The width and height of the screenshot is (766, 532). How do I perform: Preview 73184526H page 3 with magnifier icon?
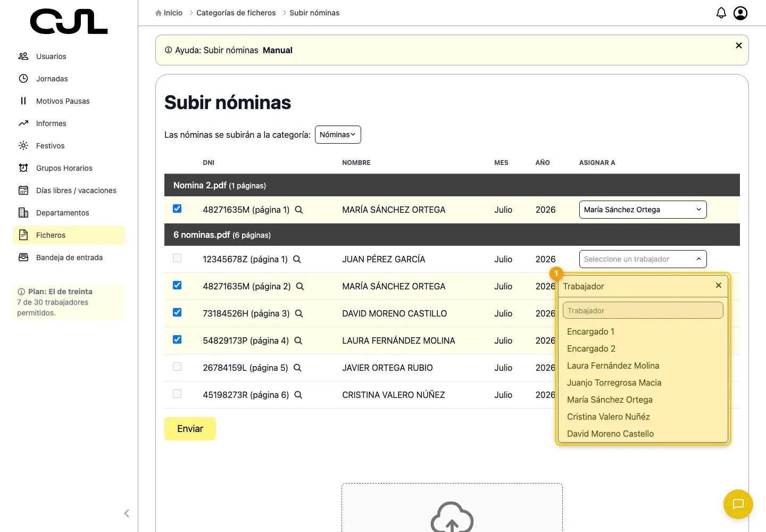click(x=299, y=313)
